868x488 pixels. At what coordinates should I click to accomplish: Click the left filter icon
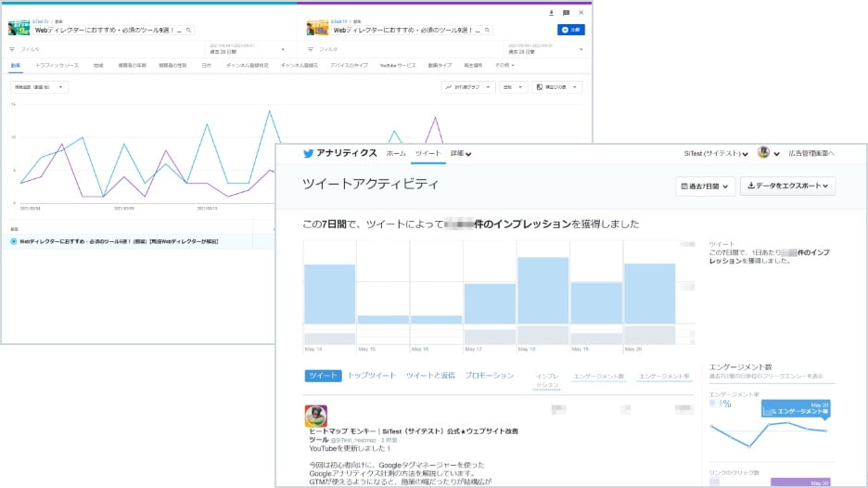coord(12,48)
